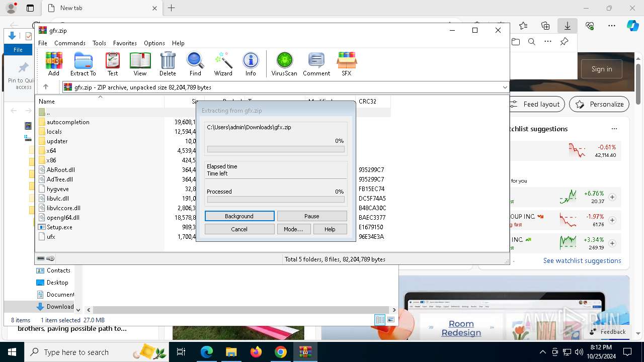
Task: Click the Delete trash can icon
Action: 168,64
